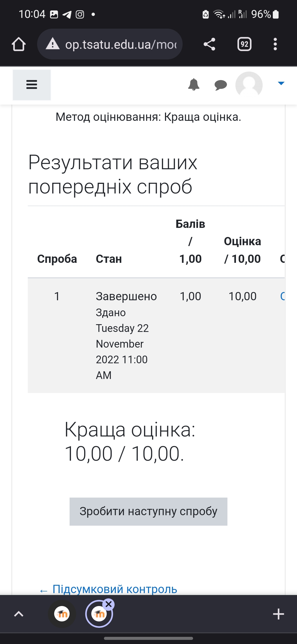Open the notifications bell

[194, 84]
